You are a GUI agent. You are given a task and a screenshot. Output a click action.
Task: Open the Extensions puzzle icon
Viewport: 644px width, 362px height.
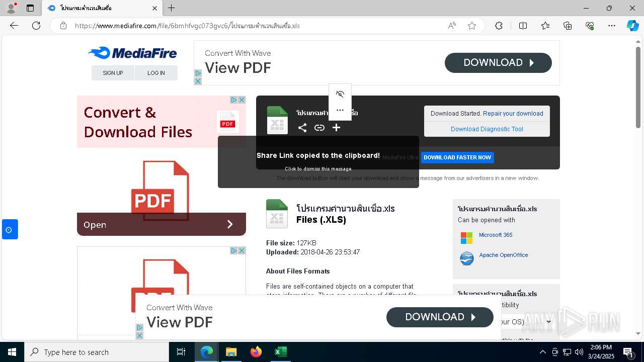(499, 26)
